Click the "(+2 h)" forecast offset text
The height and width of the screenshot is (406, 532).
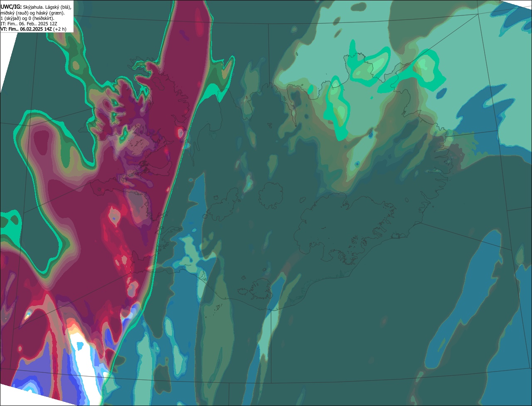[x=60, y=29]
